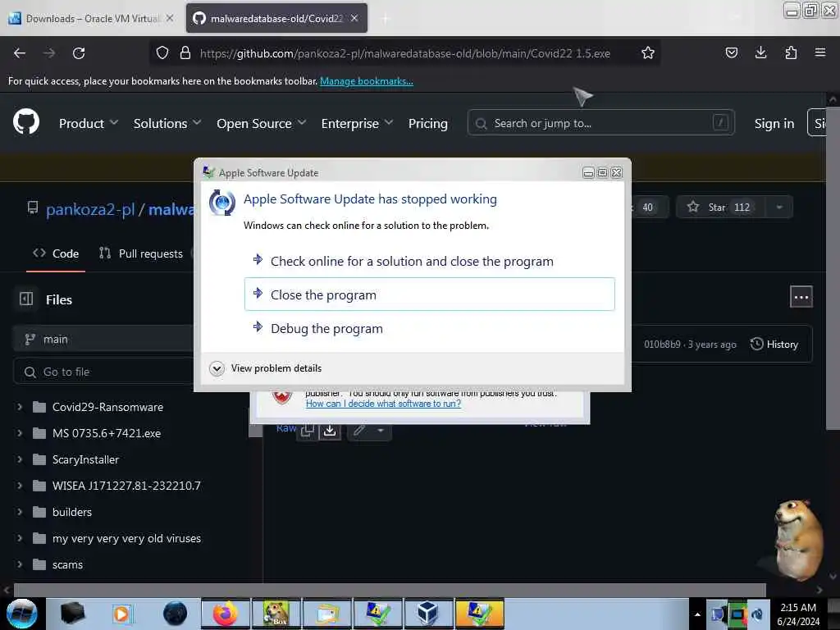Choose Check online for a solution
Screen dimensions: 840x630
point(429,261)
